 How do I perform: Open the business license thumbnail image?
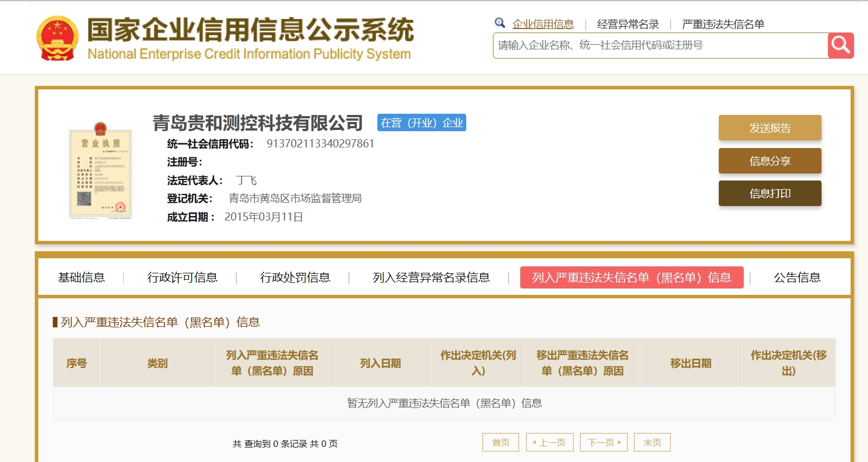point(100,170)
